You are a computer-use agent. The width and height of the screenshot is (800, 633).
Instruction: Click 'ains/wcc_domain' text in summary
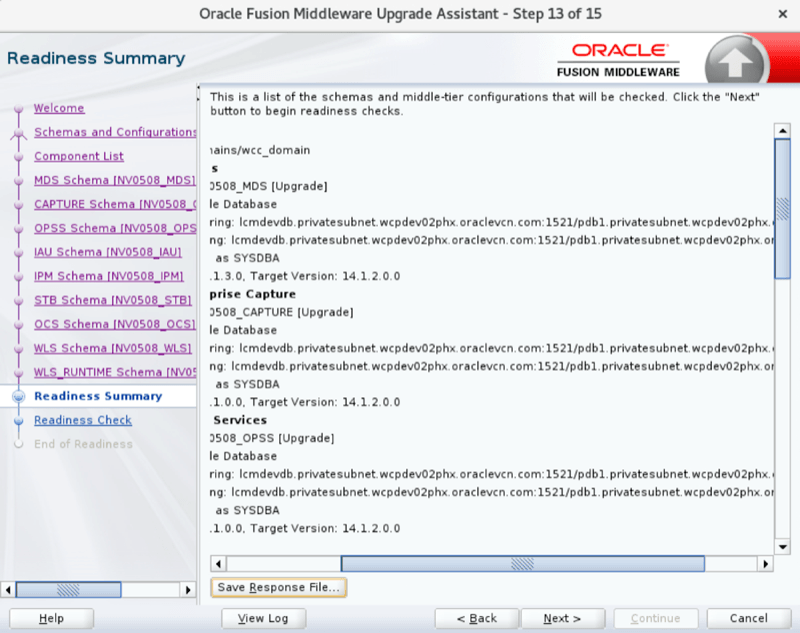click(x=260, y=150)
